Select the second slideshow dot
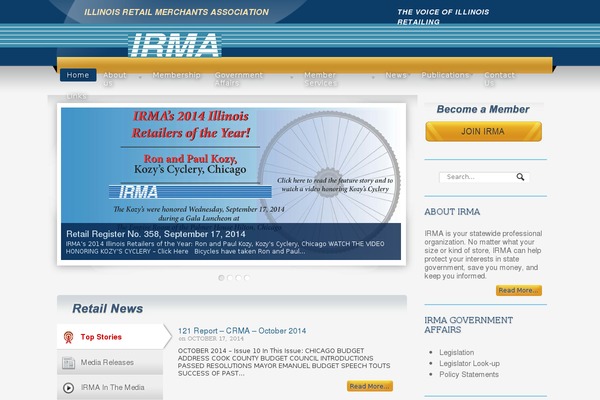Viewport: 600px width, 400px height. click(230, 278)
